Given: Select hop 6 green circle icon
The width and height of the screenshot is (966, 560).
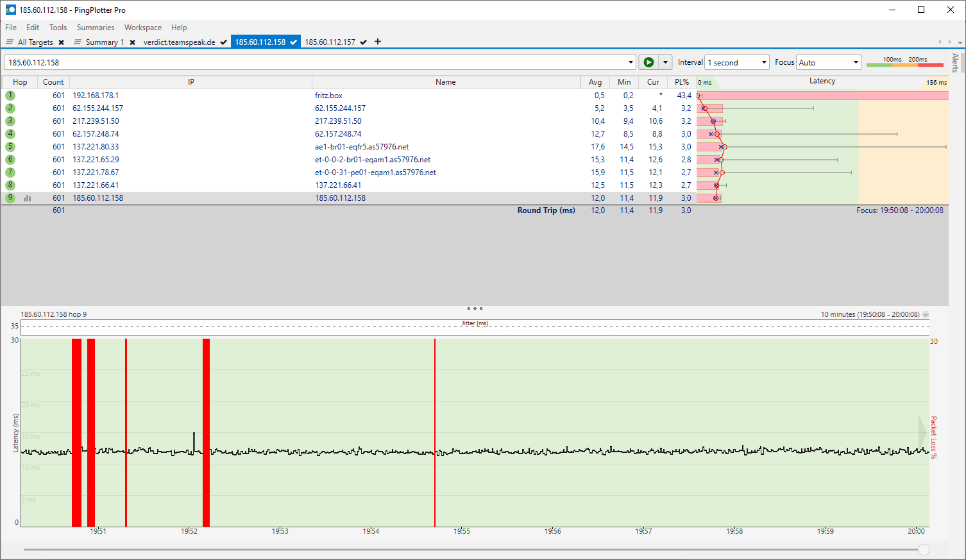Looking at the screenshot, I should click(x=10, y=159).
